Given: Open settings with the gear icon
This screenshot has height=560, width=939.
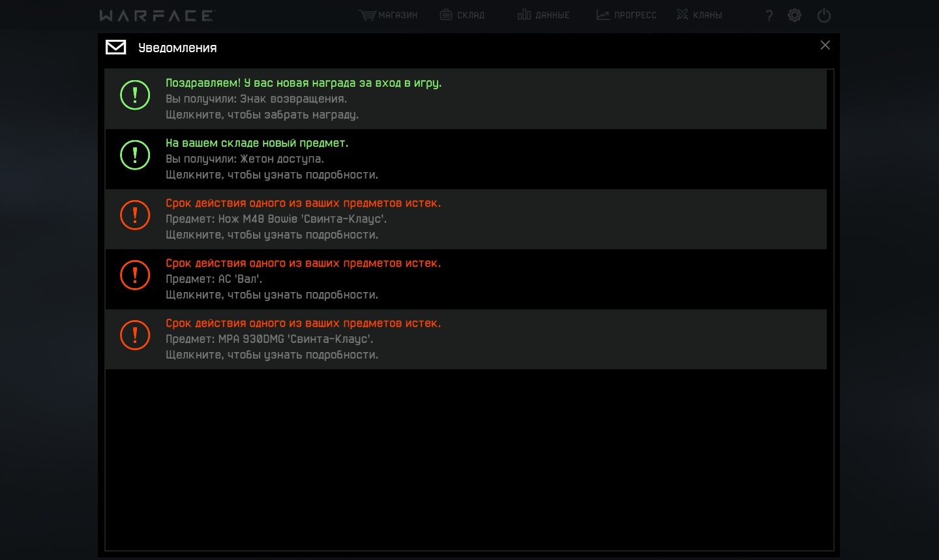Looking at the screenshot, I should click(794, 15).
